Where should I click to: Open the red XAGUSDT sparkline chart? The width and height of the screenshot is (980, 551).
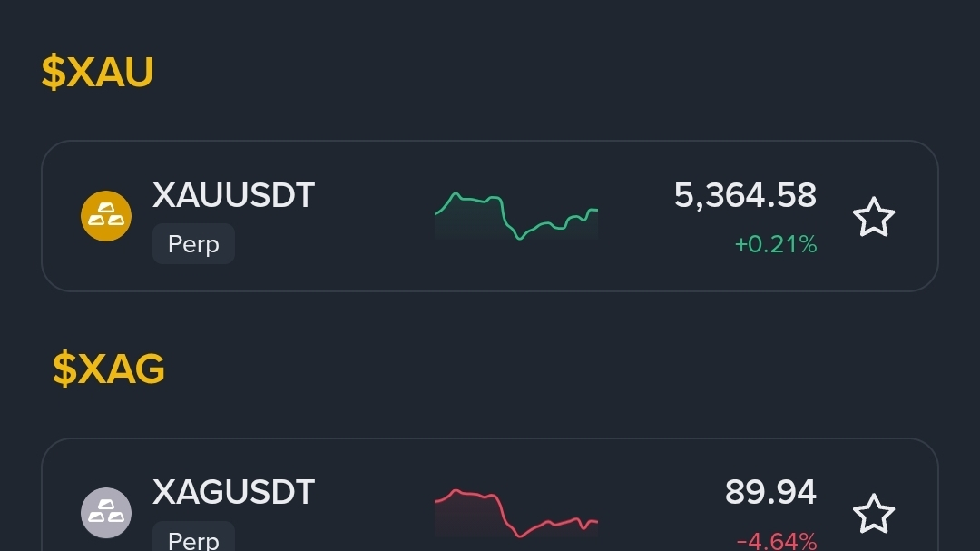pos(516,514)
